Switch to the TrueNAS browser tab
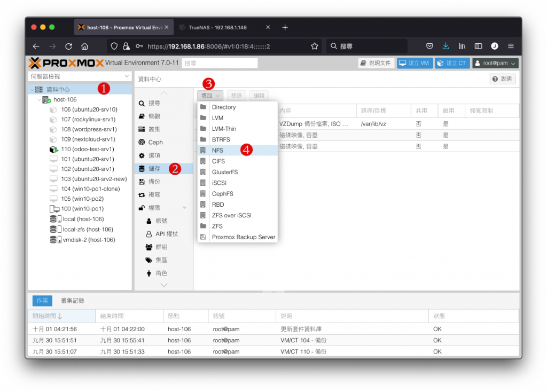Screen dimensions: 547x392 click(x=224, y=27)
